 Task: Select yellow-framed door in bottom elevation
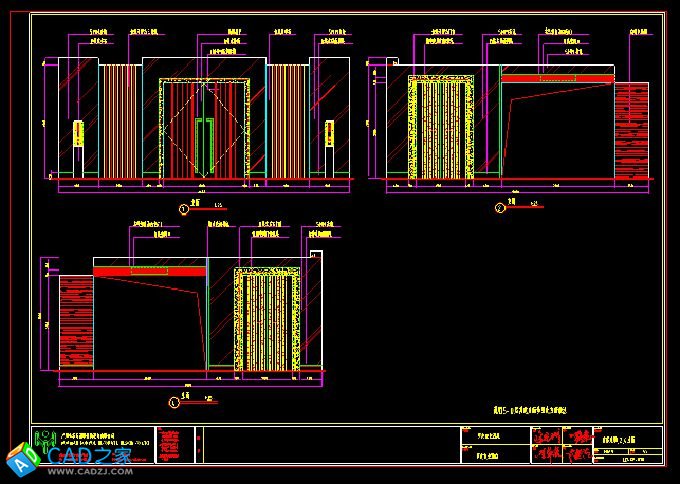coord(266,321)
